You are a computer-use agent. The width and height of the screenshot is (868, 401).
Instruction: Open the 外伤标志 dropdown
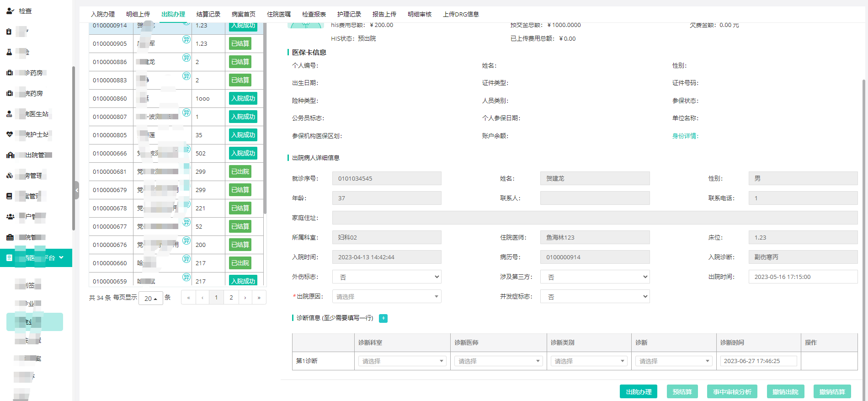[x=387, y=277]
